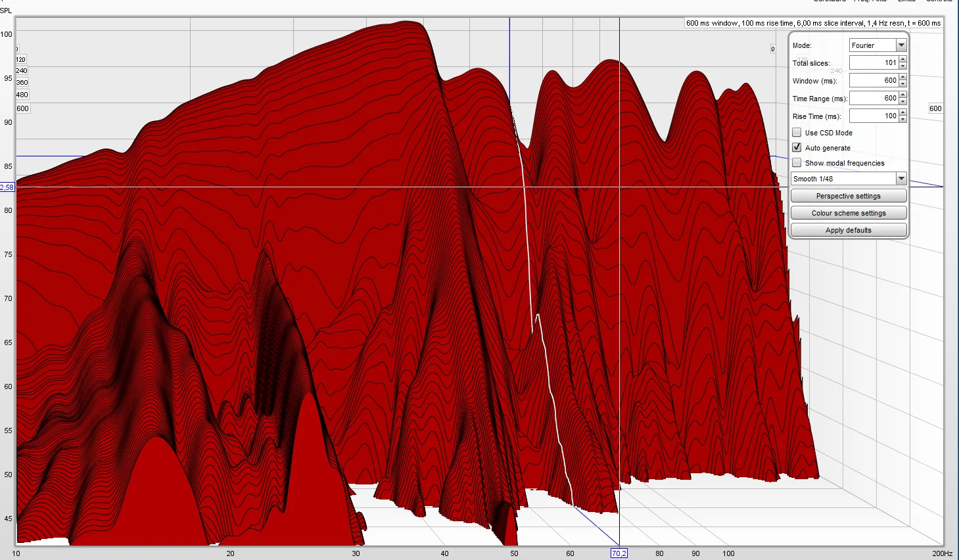Decrease Total slices with the down arrow

903,66
